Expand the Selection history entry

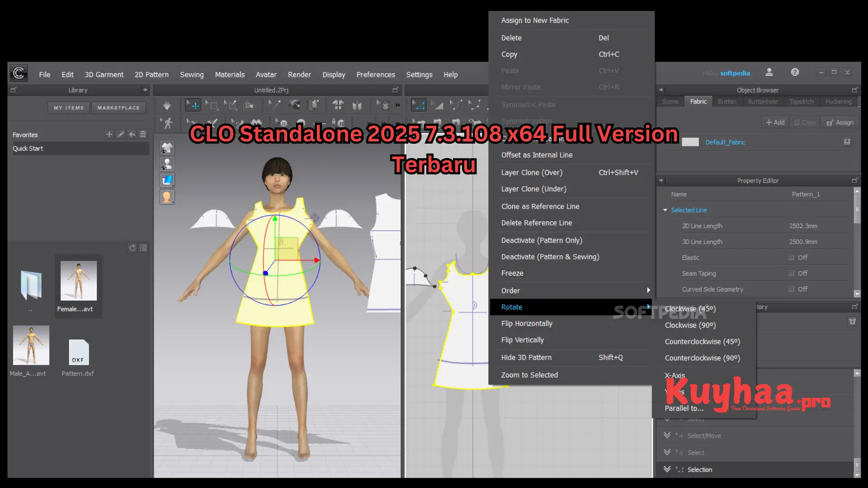tap(667, 469)
